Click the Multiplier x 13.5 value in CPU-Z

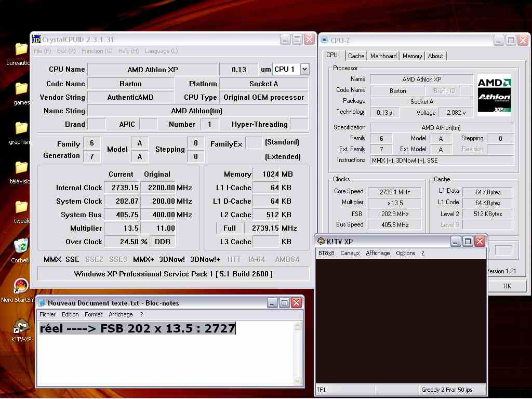tap(395, 203)
